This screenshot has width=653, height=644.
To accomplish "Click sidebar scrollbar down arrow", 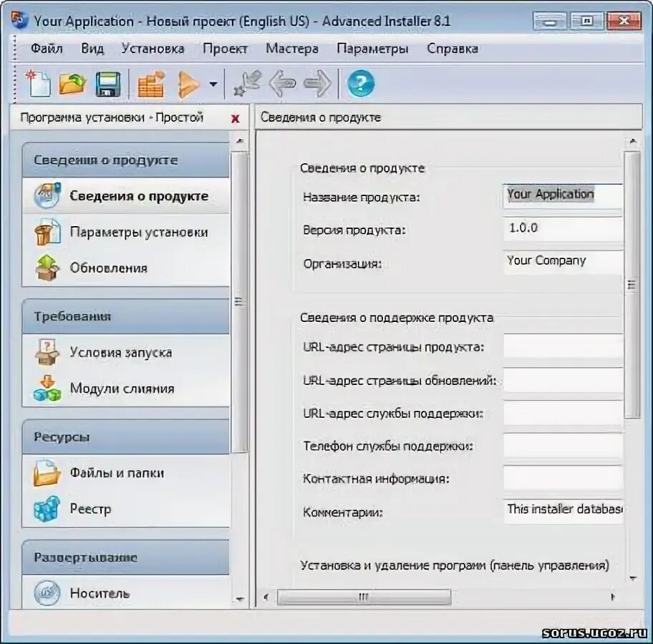I will click(x=240, y=599).
